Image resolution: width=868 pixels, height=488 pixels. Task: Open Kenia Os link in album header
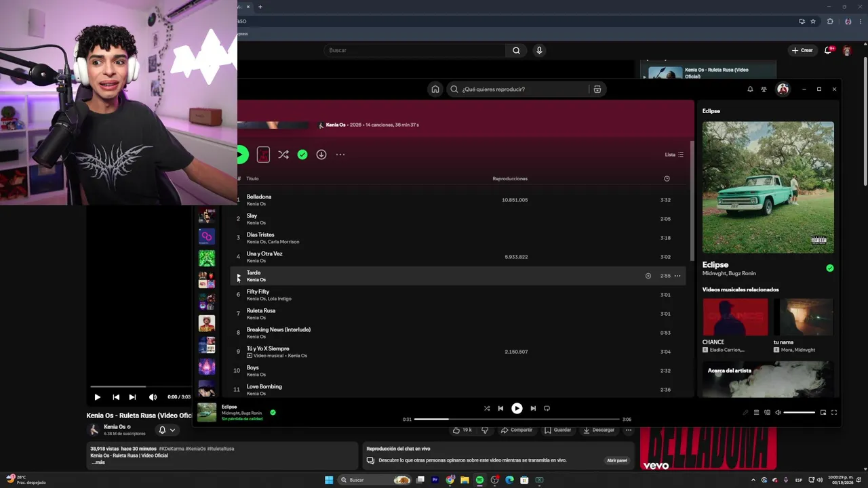[336, 125]
